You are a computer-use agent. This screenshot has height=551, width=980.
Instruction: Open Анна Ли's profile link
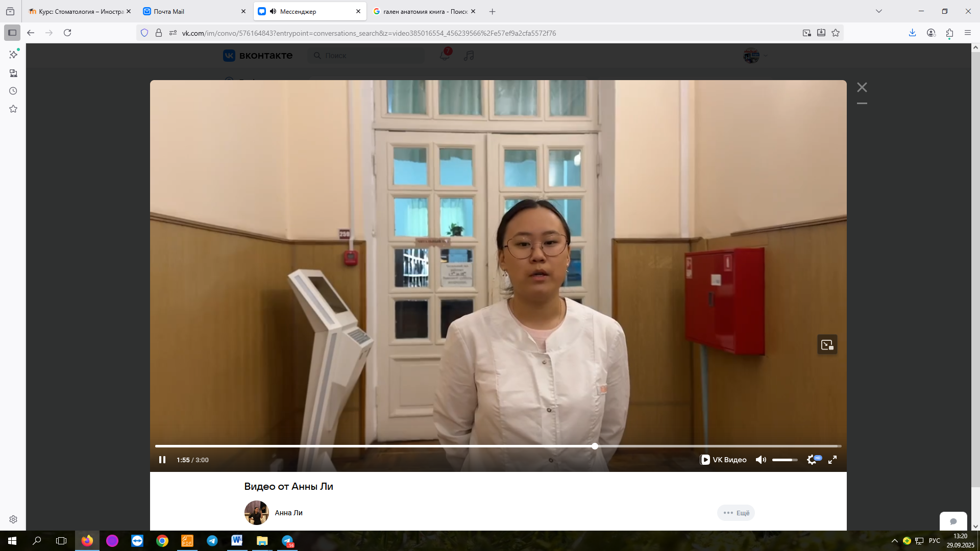(288, 513)
